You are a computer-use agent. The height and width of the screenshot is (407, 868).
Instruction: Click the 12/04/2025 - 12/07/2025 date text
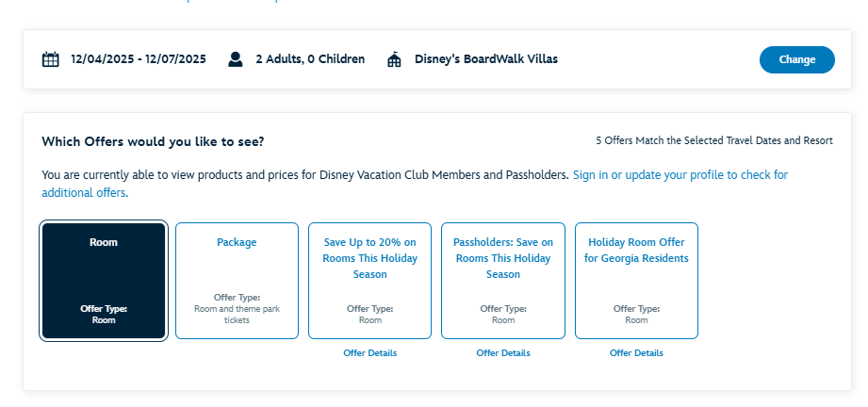pos(139,59)
